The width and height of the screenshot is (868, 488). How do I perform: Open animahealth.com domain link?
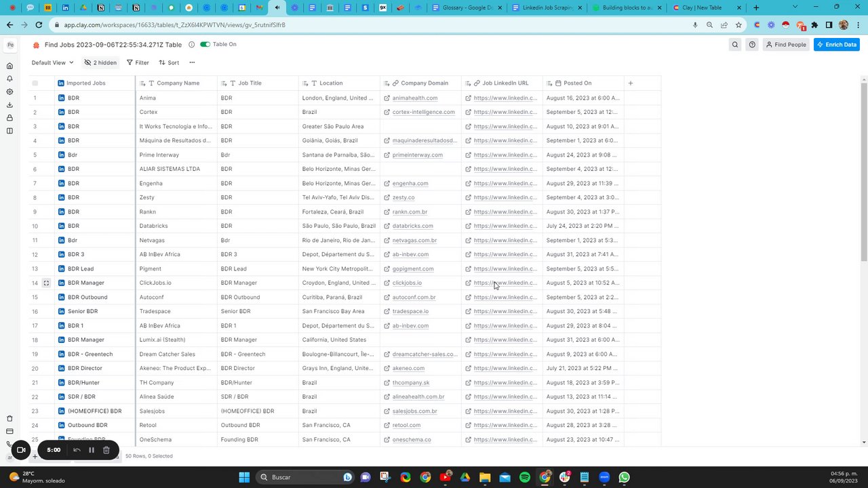tap(414, 98)
